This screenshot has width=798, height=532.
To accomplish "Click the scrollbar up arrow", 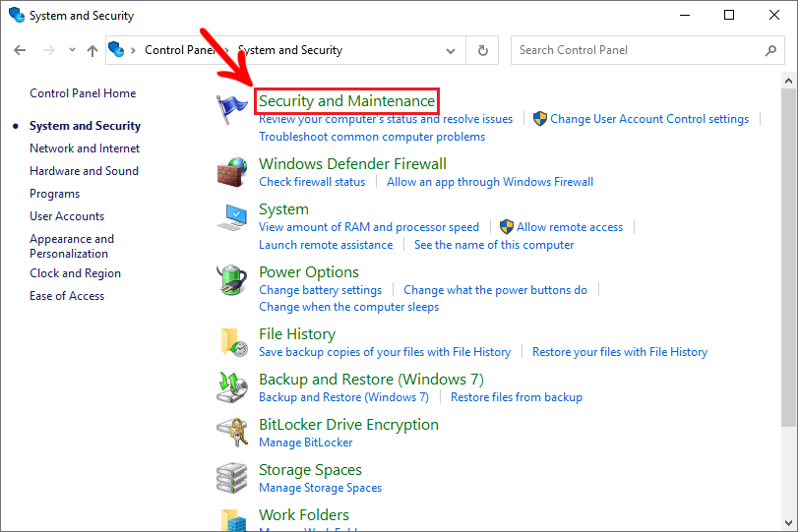I will (x=789, y=81).
